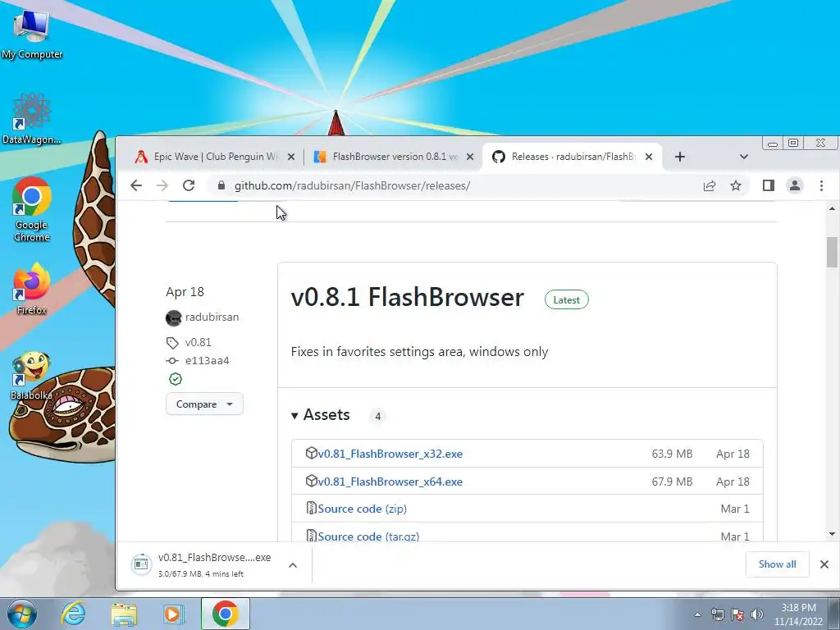The width and height of the screenshot is (840, 630).
Task: Show all downloads
Action: click(777, 564)
